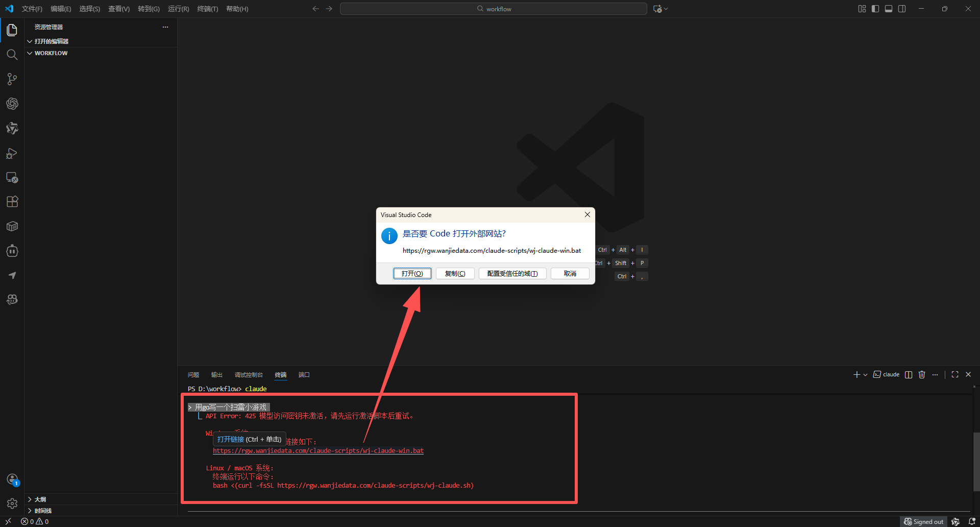Image resolution: width=980 pixels, height=527 pixels.
Task: Click the workflow command center search box
Action: click(494, 9)
